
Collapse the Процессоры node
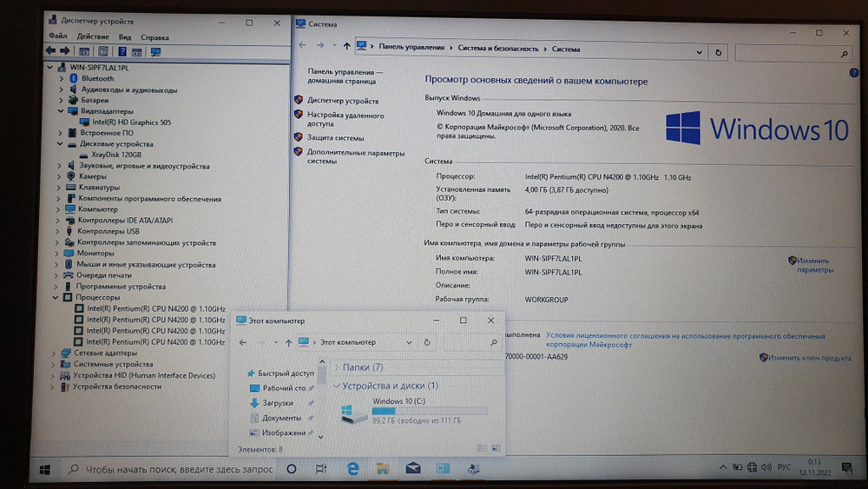tap(56, 297)
